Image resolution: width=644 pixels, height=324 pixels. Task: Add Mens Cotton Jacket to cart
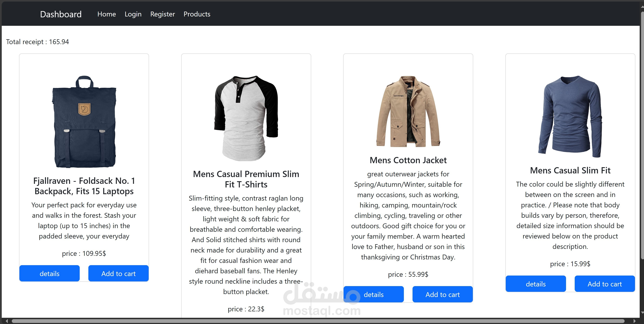(x=443, y=295)
